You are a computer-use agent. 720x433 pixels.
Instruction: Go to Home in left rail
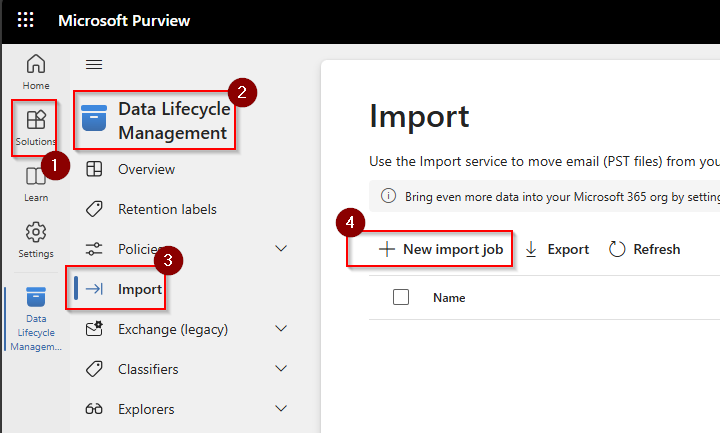tap(36, 72)
